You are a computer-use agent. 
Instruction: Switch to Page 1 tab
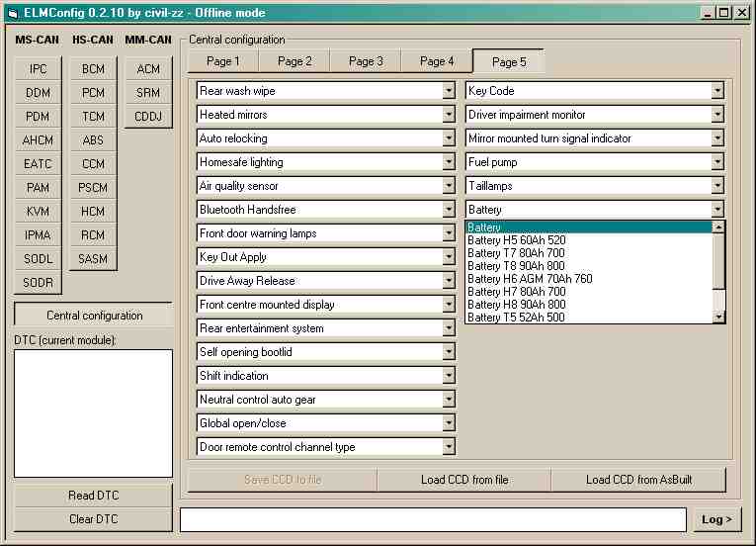[x=222, y=61]
